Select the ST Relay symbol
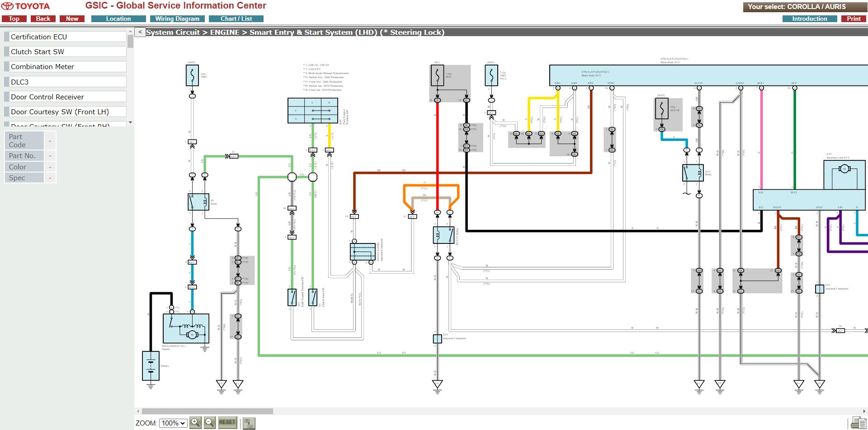Image resolution: width=868 pixels, height=430 pixels. (198, 202)
